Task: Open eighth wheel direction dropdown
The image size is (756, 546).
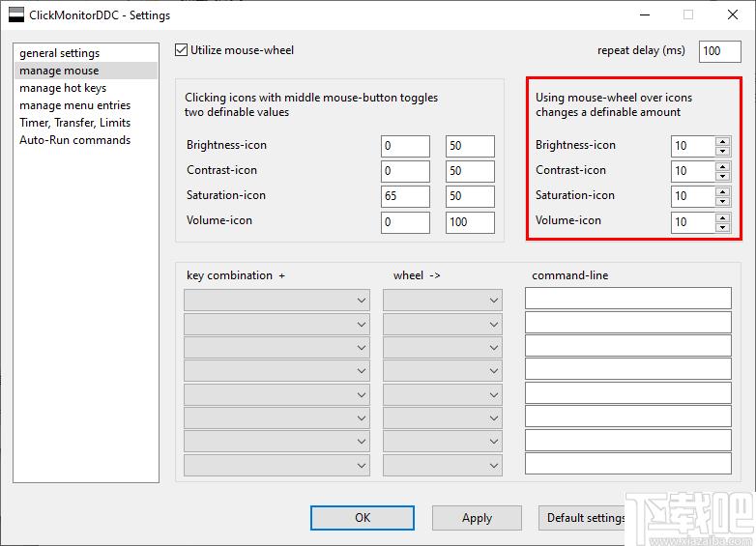Action: [x=443, y=465]
